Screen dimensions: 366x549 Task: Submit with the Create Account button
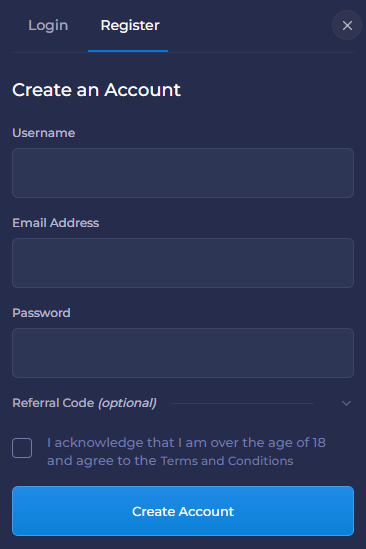pyautogui.click(x=183, y=511)
